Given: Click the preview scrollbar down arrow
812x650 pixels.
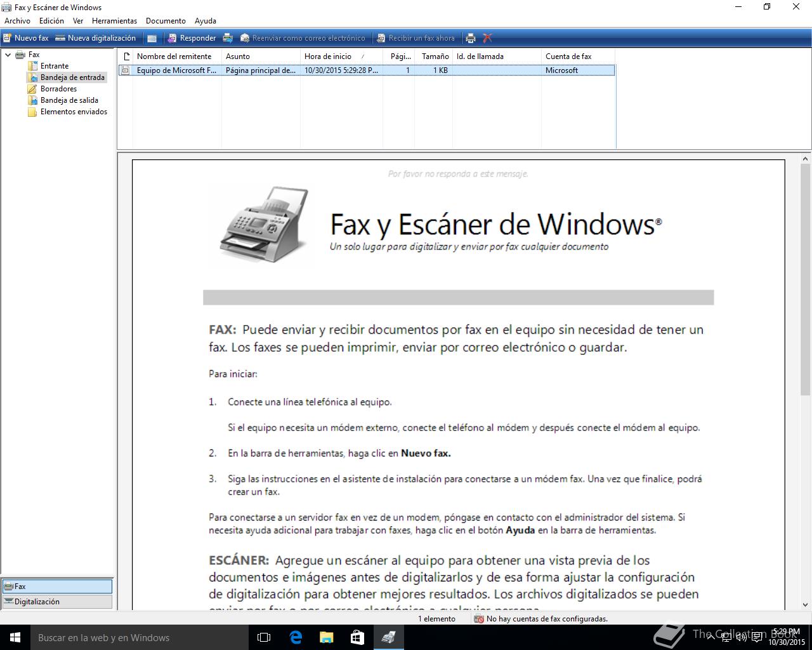Looking at the screenshot, I should 806,605.
